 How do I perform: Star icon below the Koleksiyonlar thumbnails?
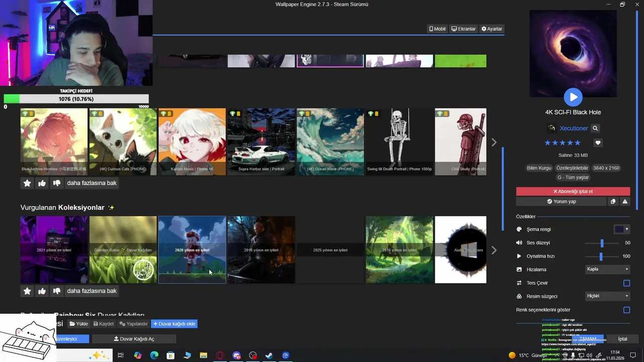[27, 291]
